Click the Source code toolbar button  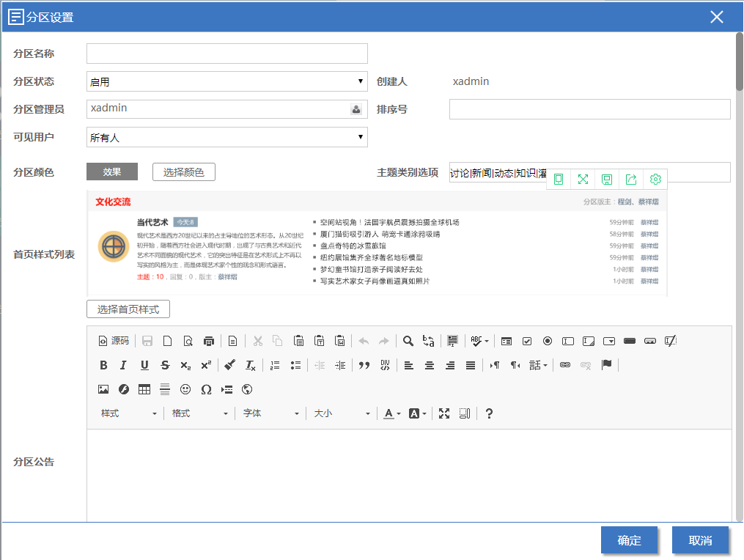point(114,341)
